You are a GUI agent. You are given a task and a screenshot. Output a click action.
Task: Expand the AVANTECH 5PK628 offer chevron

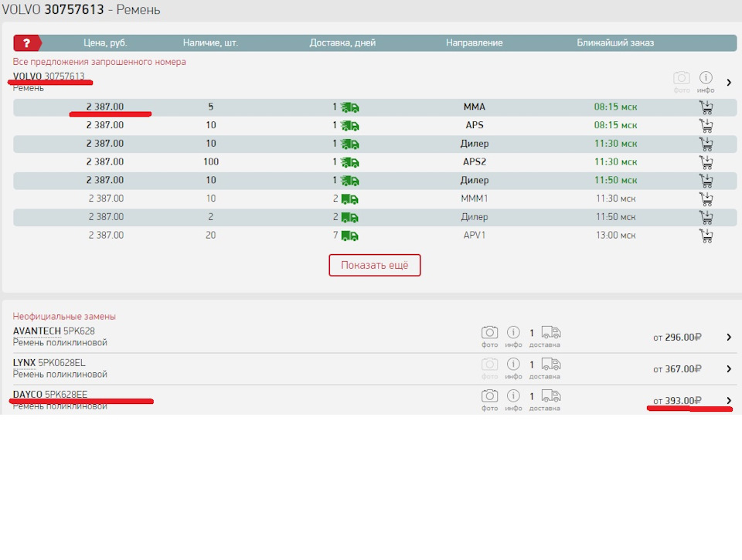pyautogui.click(x=728, y=338)
